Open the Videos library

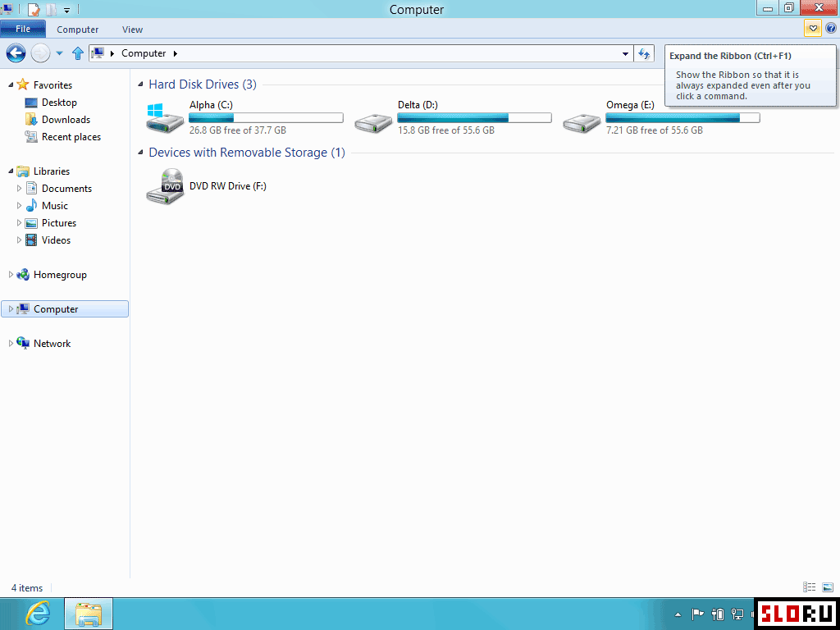click(57, 240)
